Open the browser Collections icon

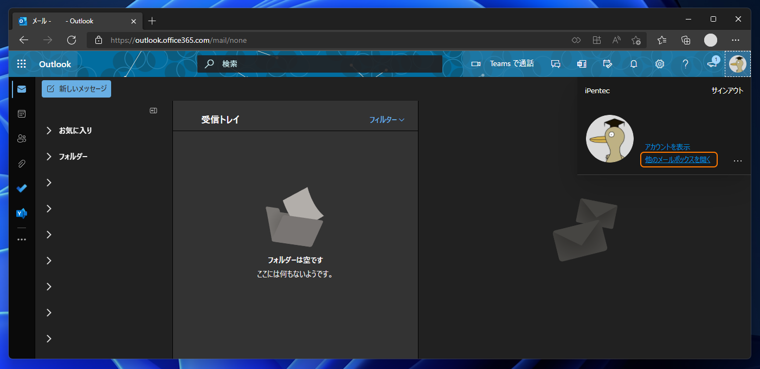[686, 40]
